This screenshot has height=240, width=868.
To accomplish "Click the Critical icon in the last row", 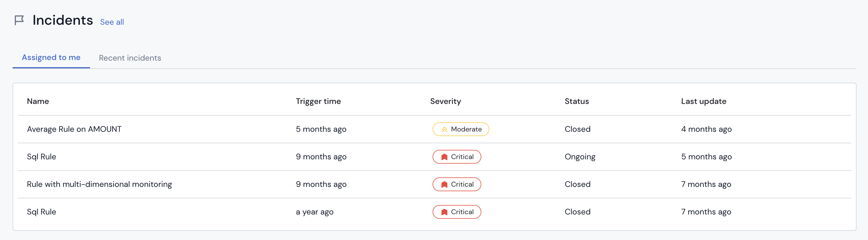I will pos(444,212).
